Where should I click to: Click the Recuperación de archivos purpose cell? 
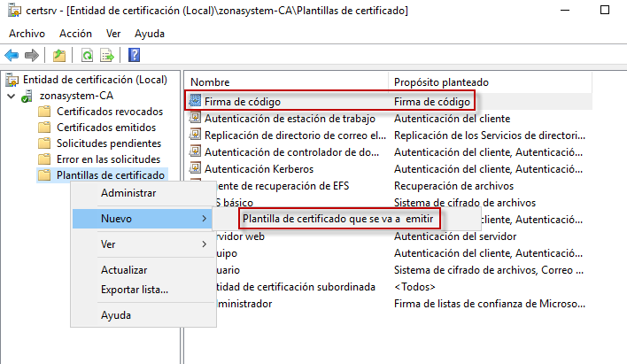point(453,186)
